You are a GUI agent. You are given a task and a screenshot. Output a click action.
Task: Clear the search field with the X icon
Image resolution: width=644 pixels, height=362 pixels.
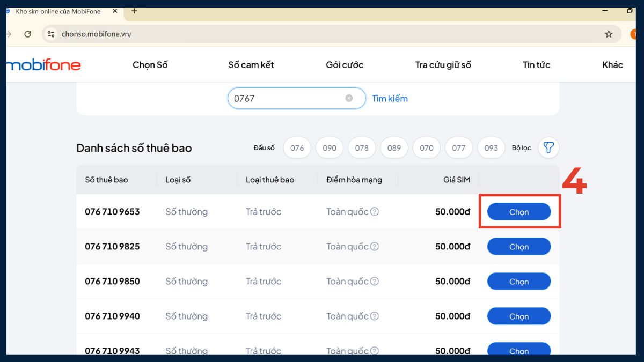(349, 98)
